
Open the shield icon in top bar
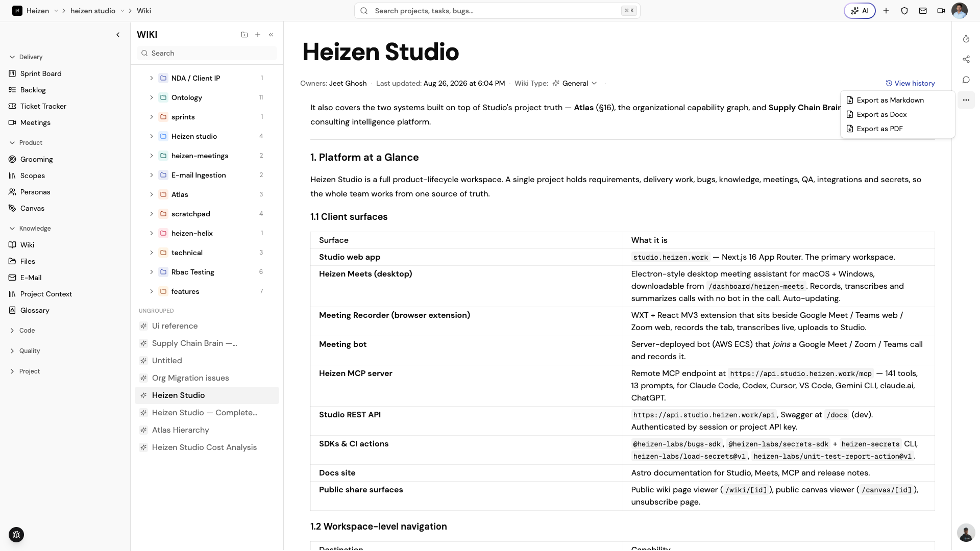coord(904,11)
